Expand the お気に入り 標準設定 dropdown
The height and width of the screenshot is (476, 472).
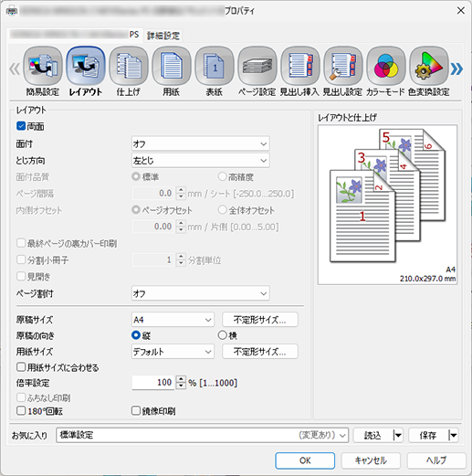[x=202, y=435]
